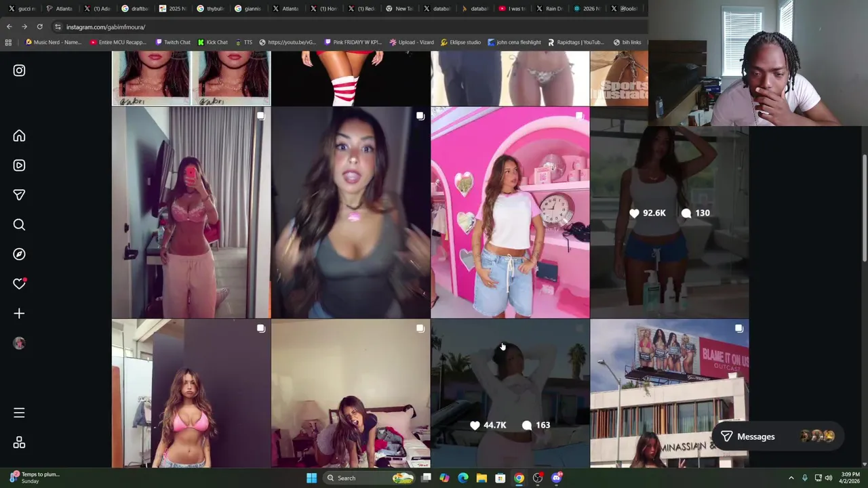
Task: Open the Kick Chat bookmark
Action: tap(212, 43)
